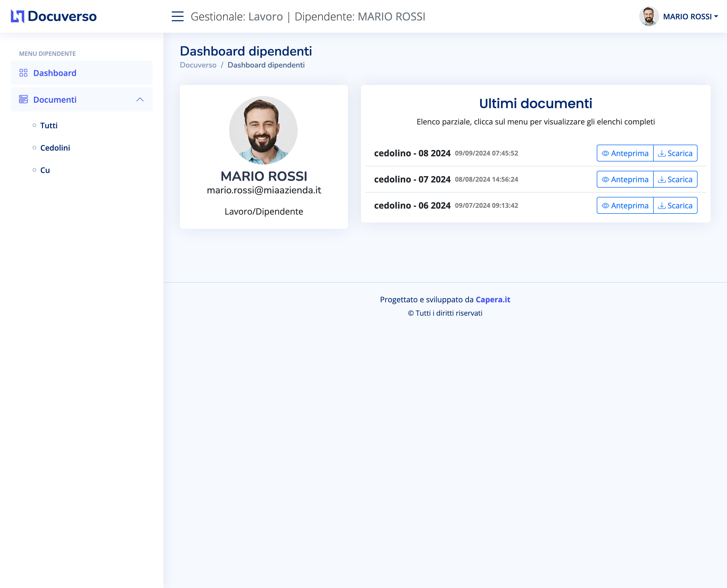The width and height of the screenshot is (727, 588).
Task: Click the hamburger menu icon
Action: tap(177, 16)
